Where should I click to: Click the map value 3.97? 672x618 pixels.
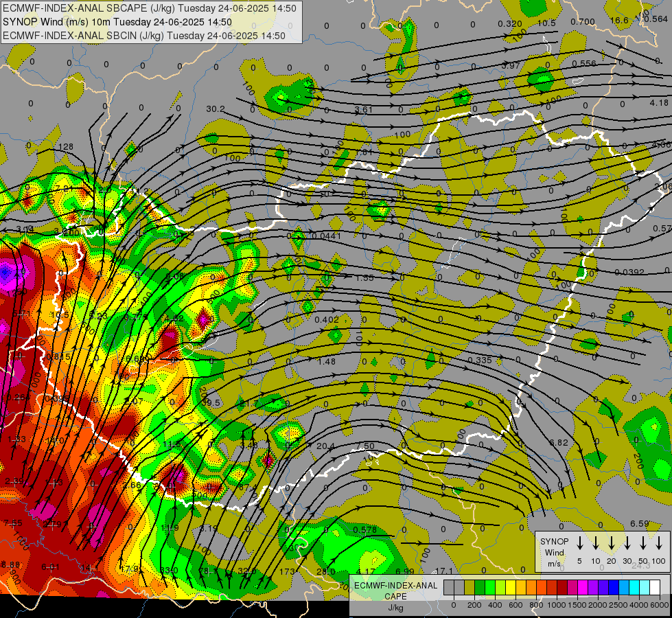point(511,66)
